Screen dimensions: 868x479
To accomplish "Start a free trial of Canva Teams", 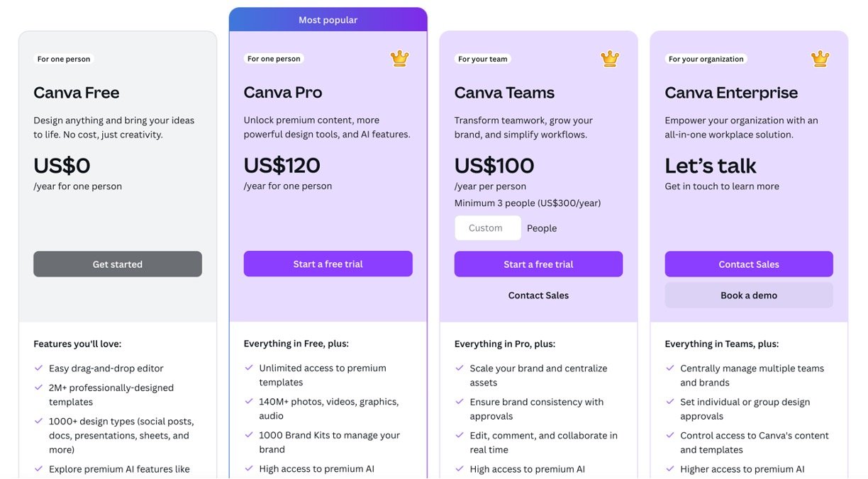I will coord(538,264).
